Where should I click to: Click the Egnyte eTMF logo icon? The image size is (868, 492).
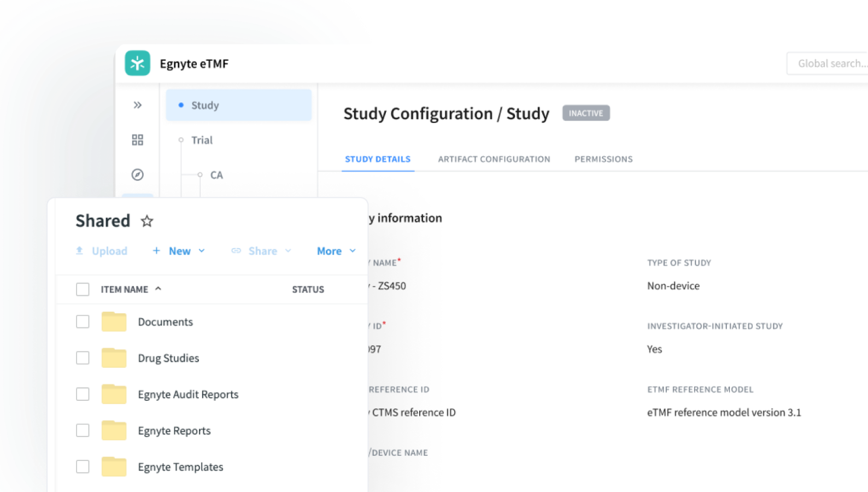137,63
